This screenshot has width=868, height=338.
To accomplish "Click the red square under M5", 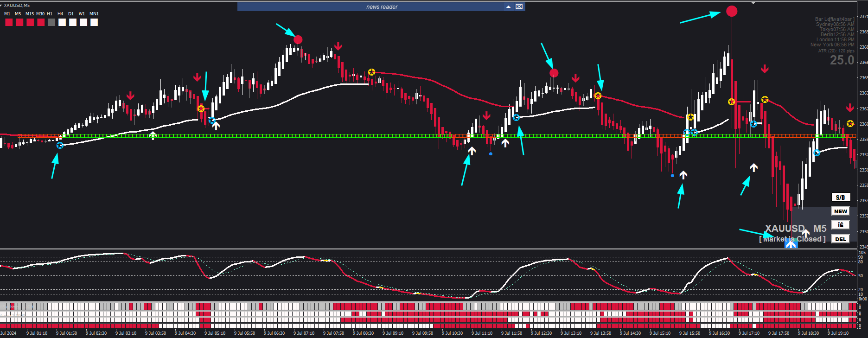I will coord(19,22).
